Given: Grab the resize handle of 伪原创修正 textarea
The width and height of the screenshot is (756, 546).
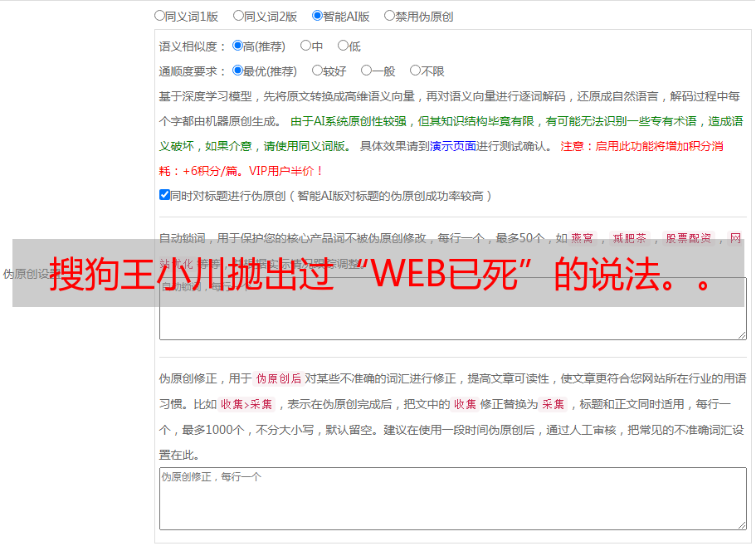Looking at the screenshot, I should pyautogui.click(x=742, y=525).
